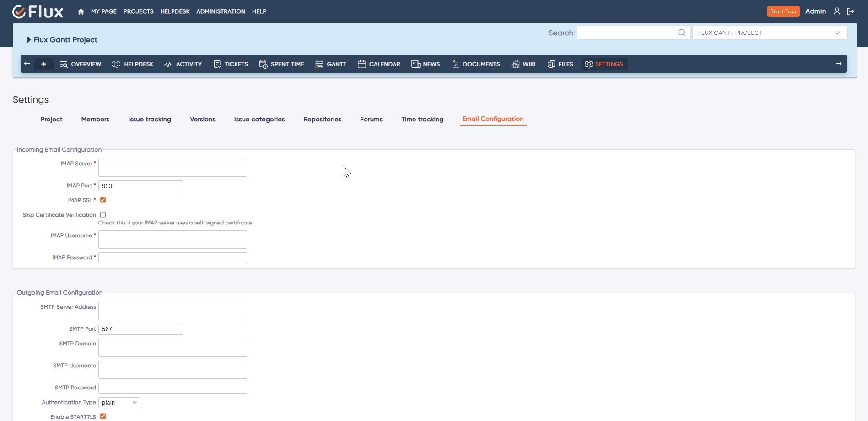
Task: Click the Flux home logo
Action: (38, 11)
